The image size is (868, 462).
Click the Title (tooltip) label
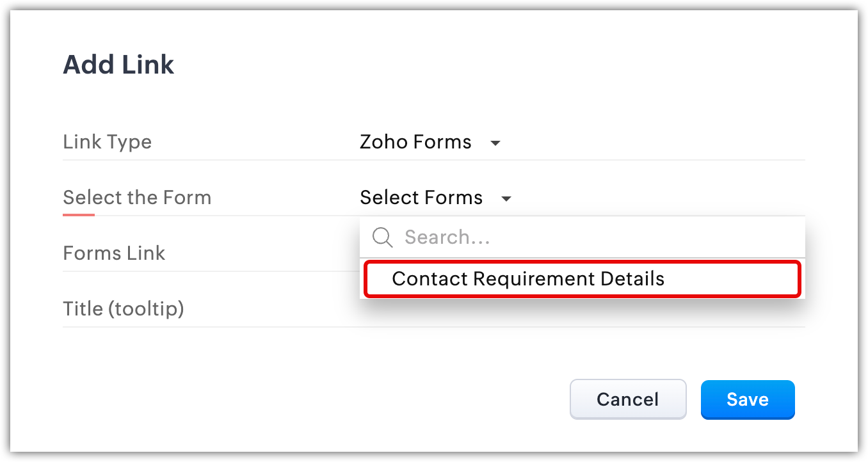tap(124, 309)
